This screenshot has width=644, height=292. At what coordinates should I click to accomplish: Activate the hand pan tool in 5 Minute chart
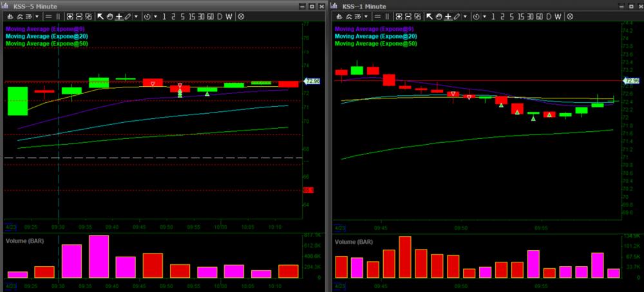point(109,16)
